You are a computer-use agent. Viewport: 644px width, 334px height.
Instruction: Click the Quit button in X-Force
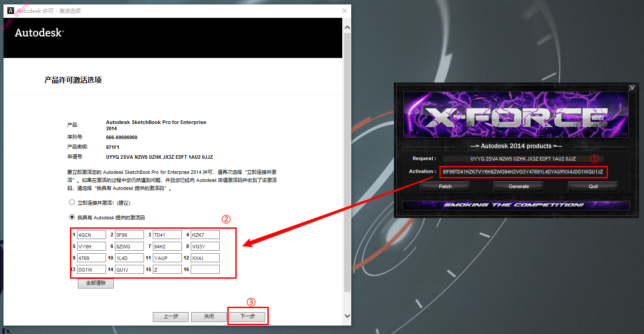pyautogui.click(x=593, y=186)
